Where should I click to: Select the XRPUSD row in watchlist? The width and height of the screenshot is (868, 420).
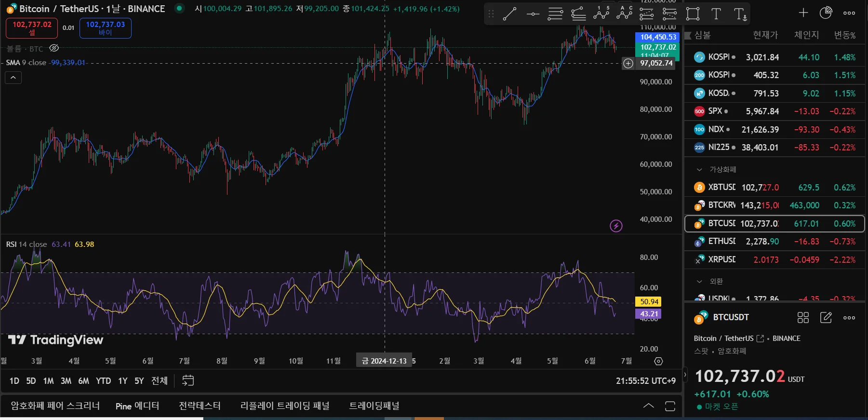point(775,259)
